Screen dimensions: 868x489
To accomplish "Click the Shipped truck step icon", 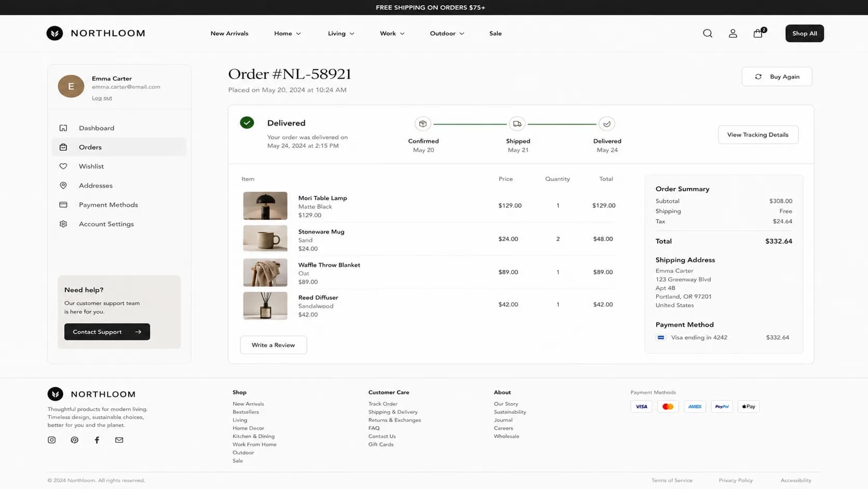I will tap(517, 124).
